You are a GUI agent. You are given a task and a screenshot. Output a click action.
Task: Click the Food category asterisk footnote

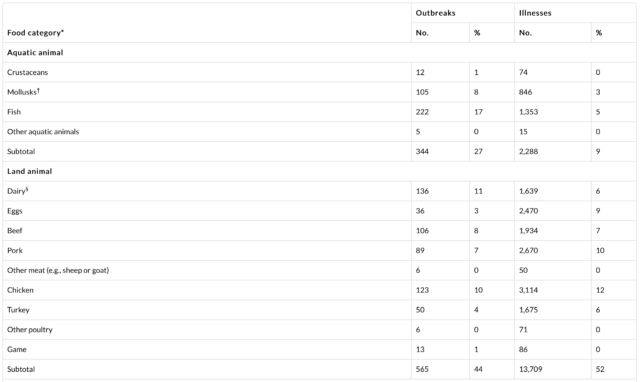tap(62, 31)
